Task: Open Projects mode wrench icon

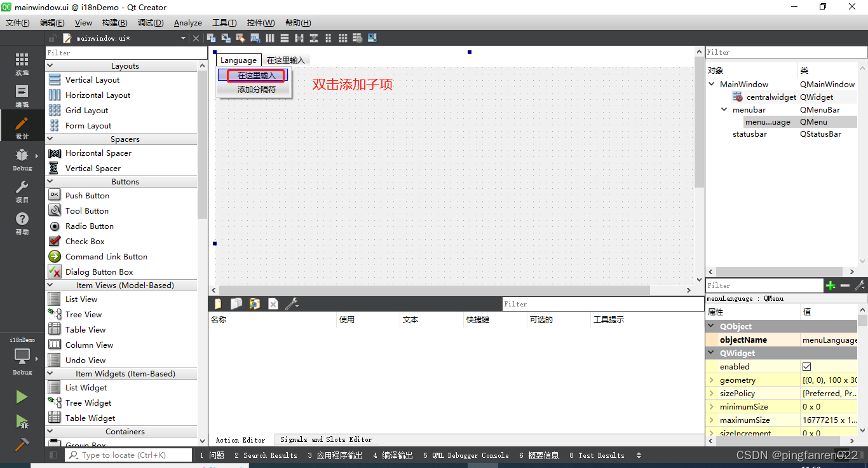Action: 22,191
